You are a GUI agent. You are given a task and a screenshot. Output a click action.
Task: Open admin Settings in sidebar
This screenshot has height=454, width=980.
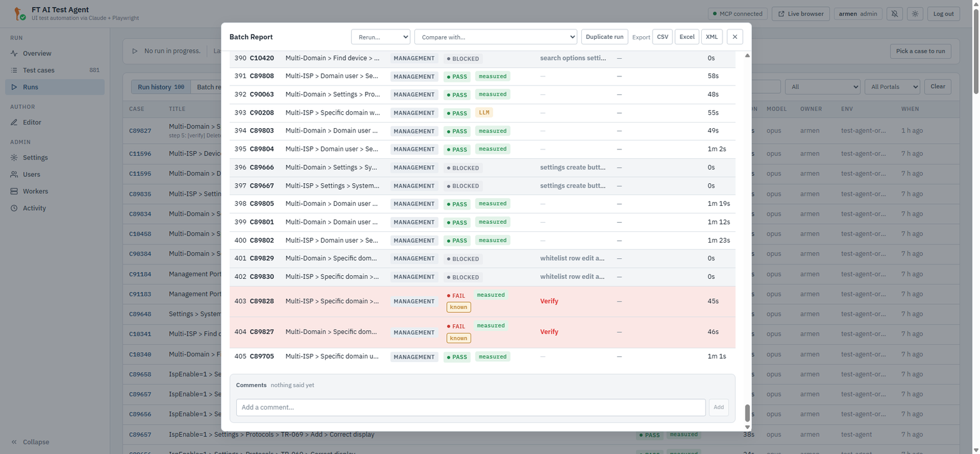click(x=54, y=158)
